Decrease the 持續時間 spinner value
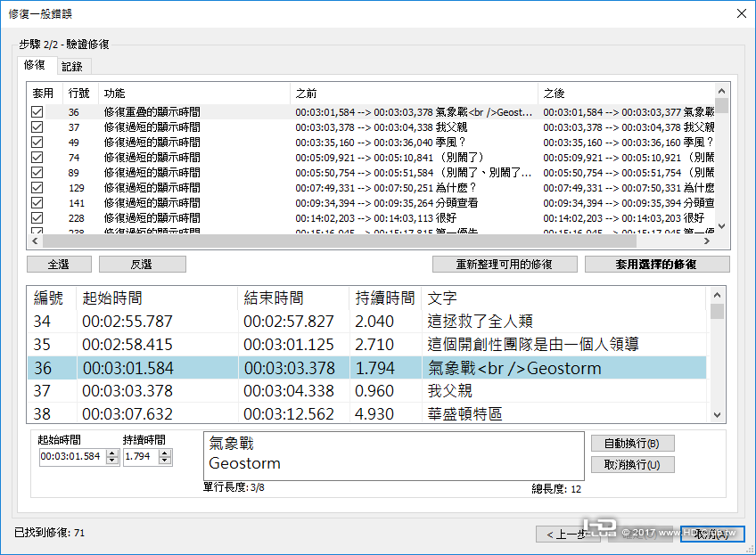 165,460
